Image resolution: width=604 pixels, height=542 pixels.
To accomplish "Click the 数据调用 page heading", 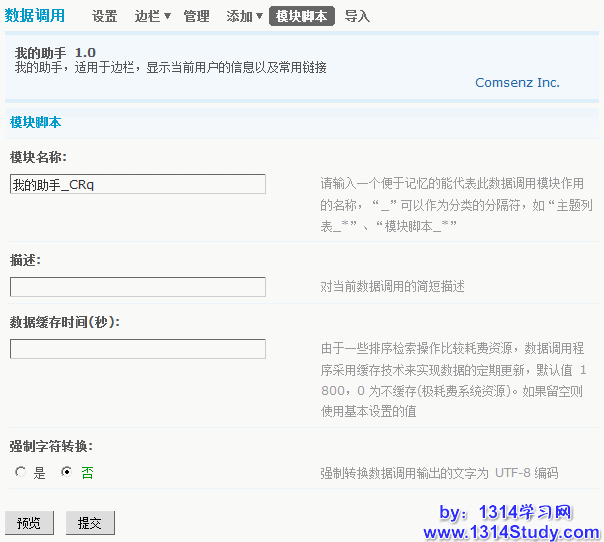I will (x=35, y=15).
